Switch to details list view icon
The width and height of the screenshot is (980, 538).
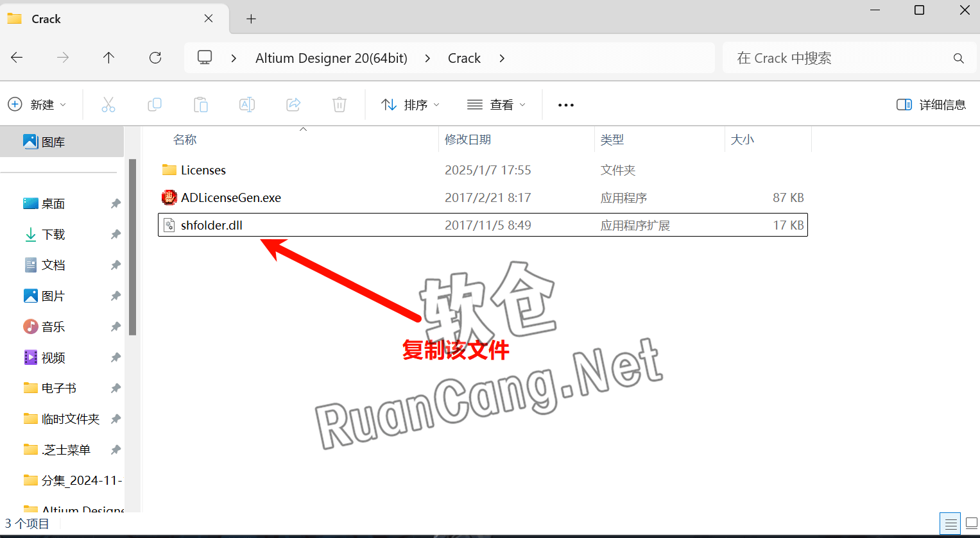point(951,524)
